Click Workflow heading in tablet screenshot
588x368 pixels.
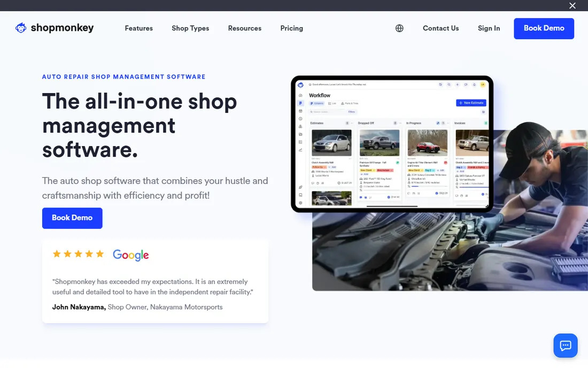(x=320, y=95)
